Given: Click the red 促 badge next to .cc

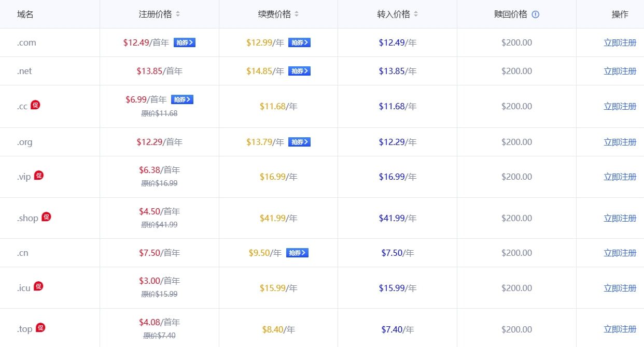Looking at the screenshot, I should point(35,105).
